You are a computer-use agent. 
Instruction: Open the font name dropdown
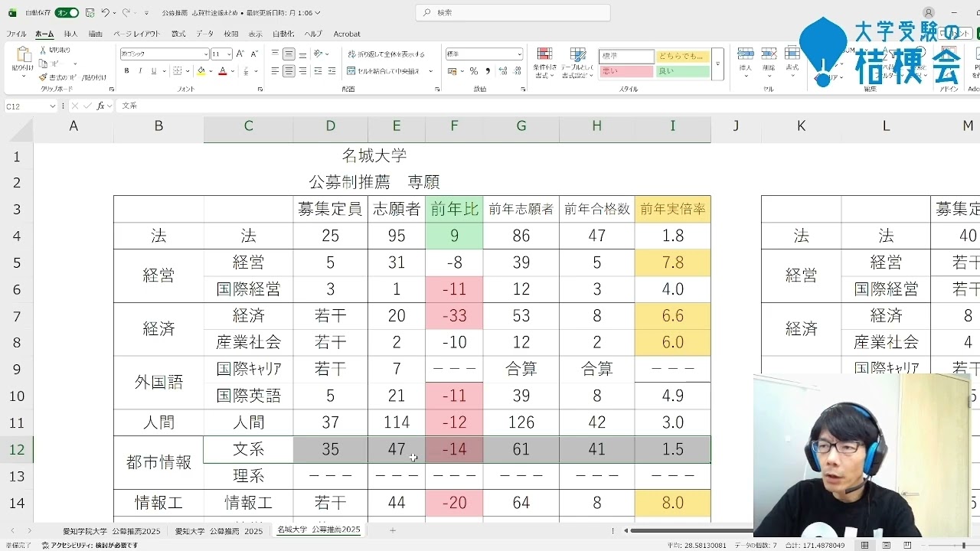click(x=205, y=54)
